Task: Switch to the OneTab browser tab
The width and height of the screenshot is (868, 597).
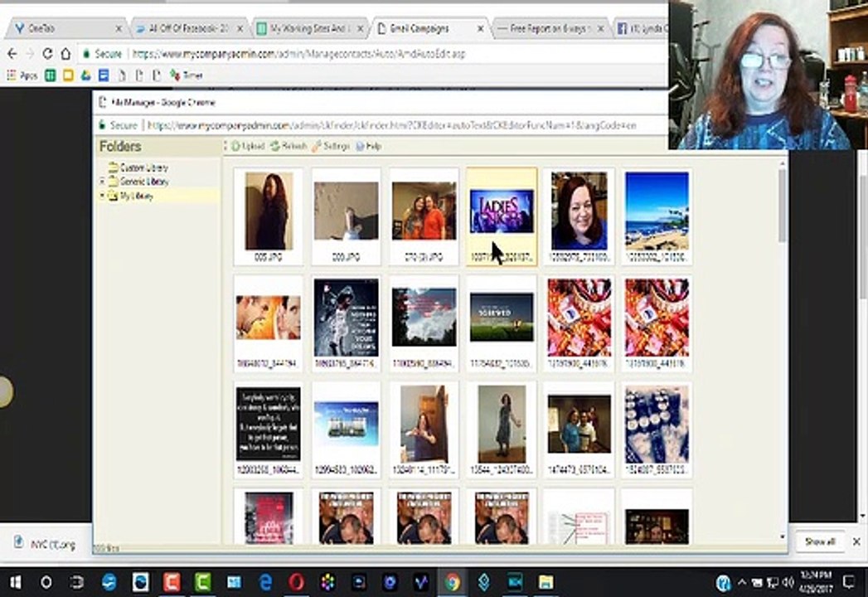Action: [65, 27]
